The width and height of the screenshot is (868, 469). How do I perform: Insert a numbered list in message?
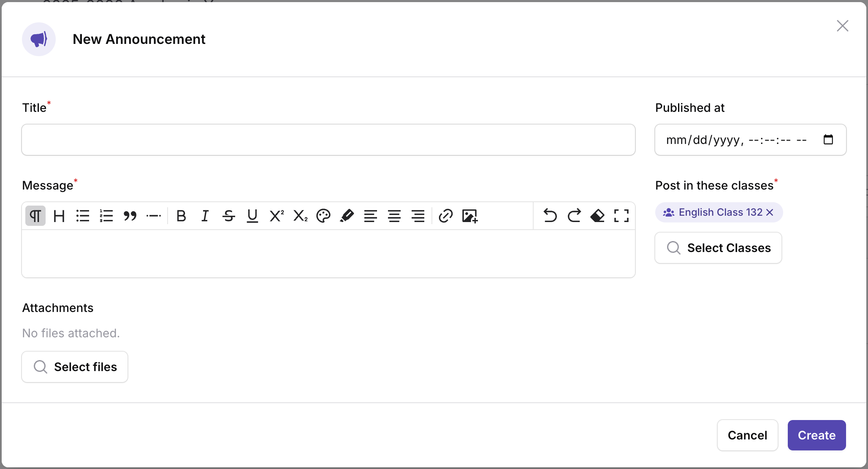click(106, 216)
